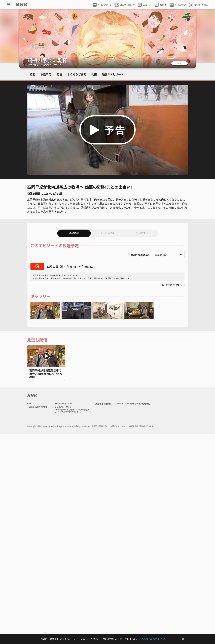
Task: Open プライバシーセンター footer link
Action: (63, 404)
